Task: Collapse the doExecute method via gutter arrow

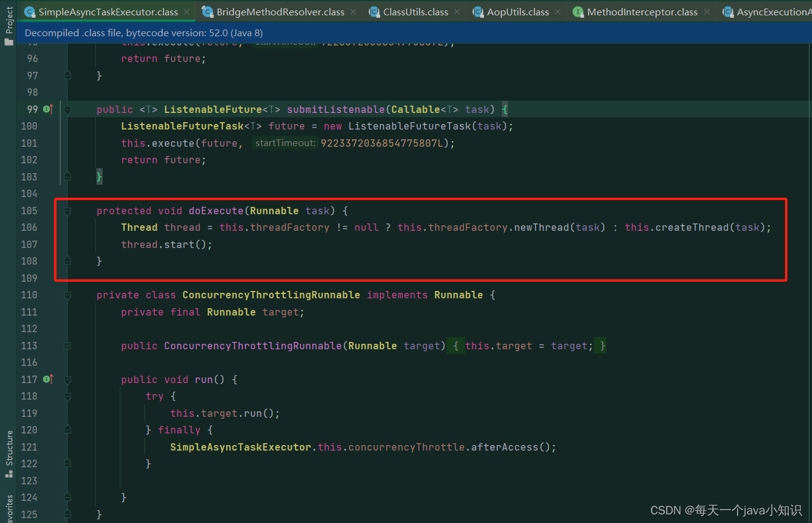Action: (67, 211)
